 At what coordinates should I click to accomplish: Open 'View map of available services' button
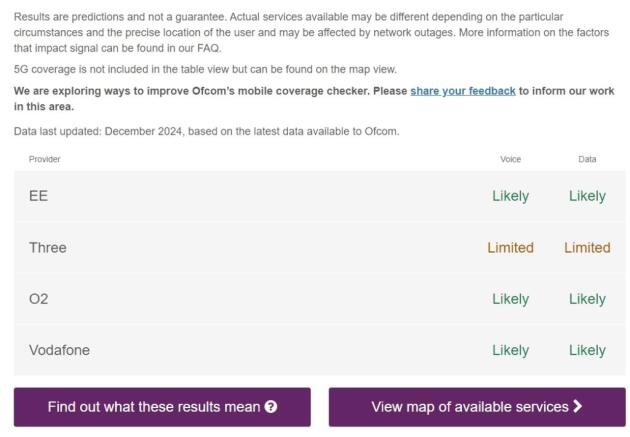pyautogui.click(x=477, y=407)
